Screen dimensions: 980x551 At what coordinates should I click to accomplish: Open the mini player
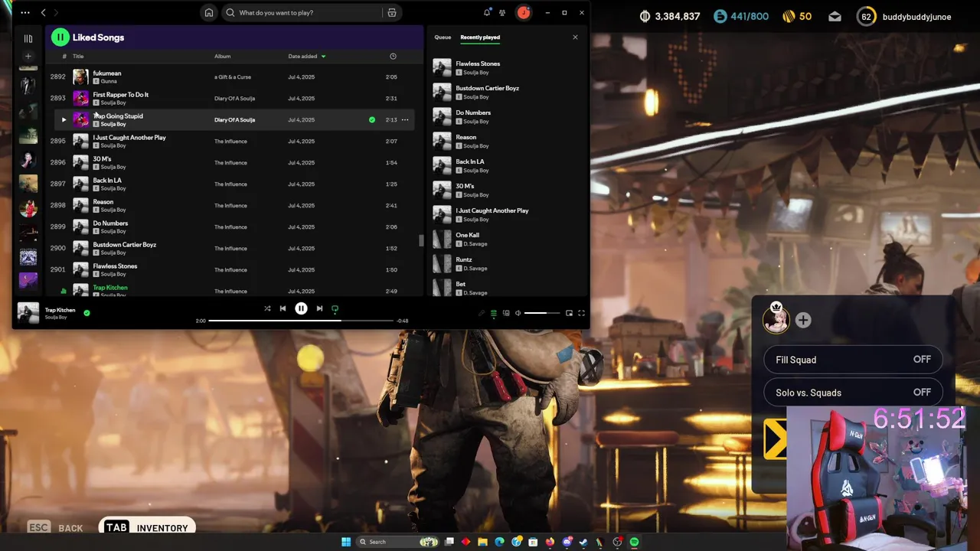[x=569, y=313]
